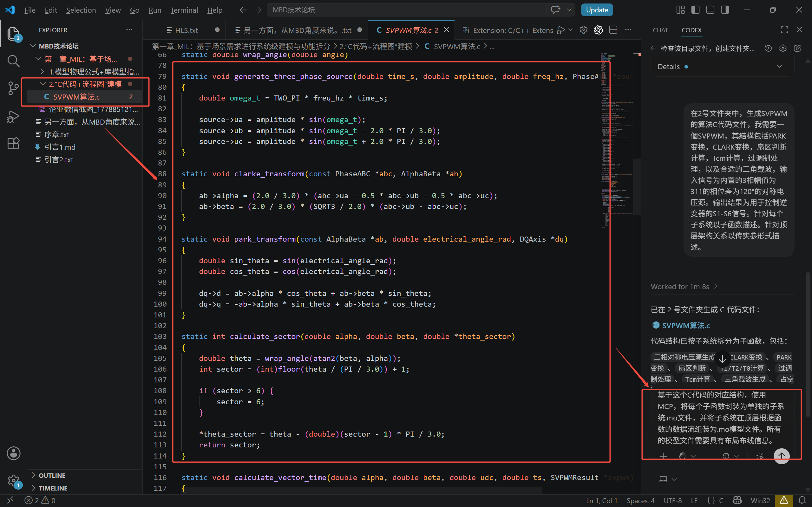Open the Accounts menu icon

[13, 453]
